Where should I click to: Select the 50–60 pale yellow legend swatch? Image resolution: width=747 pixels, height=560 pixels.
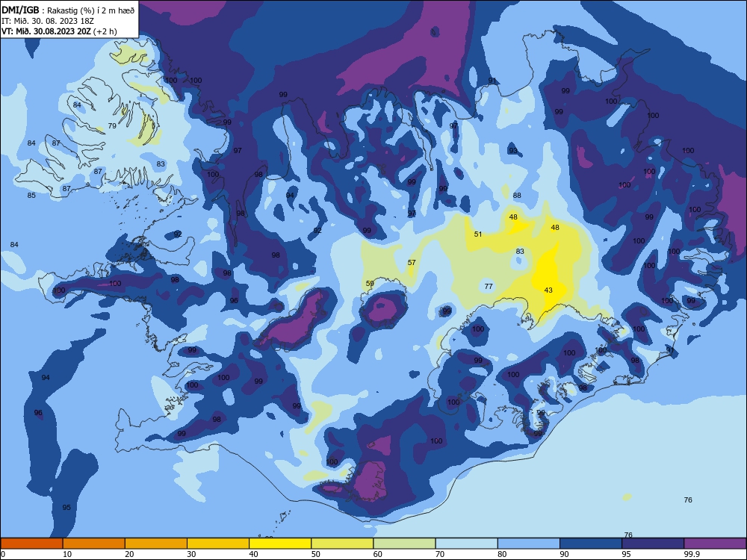tap(342, 544)
